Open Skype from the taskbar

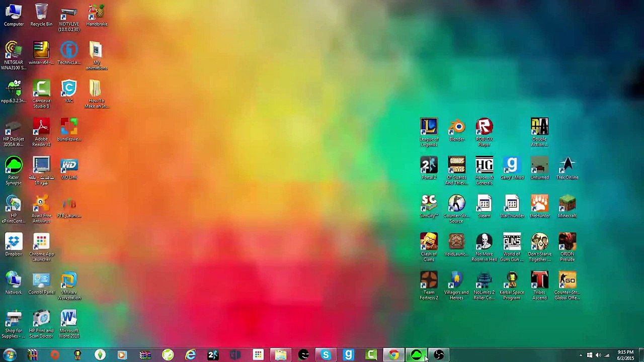click(x=326, y=355)
